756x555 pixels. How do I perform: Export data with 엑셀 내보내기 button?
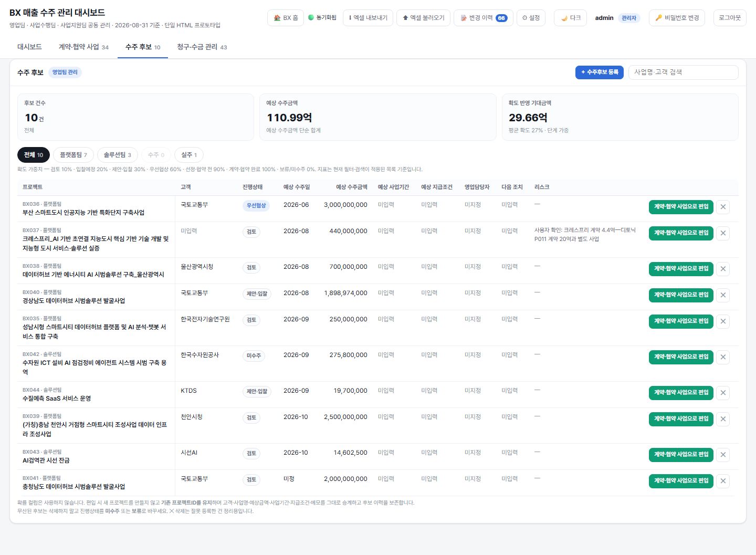click(368, 18)
